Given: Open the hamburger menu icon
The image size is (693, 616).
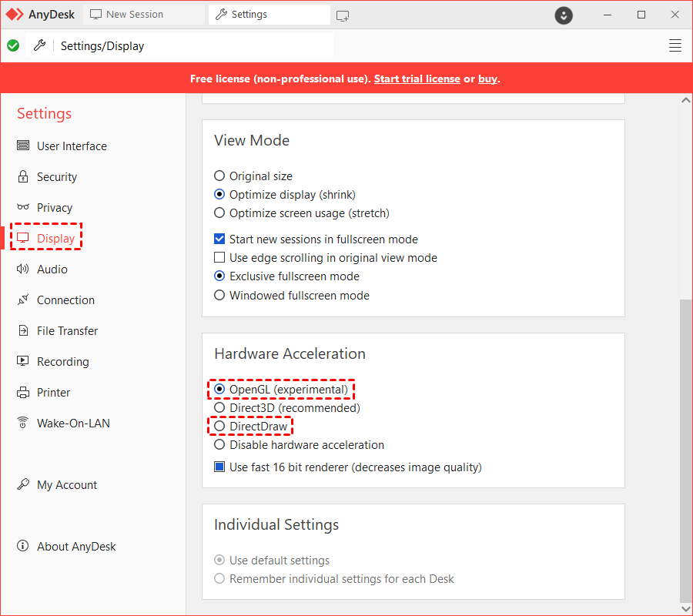Looking at the screenshot, I should (675, 46).
